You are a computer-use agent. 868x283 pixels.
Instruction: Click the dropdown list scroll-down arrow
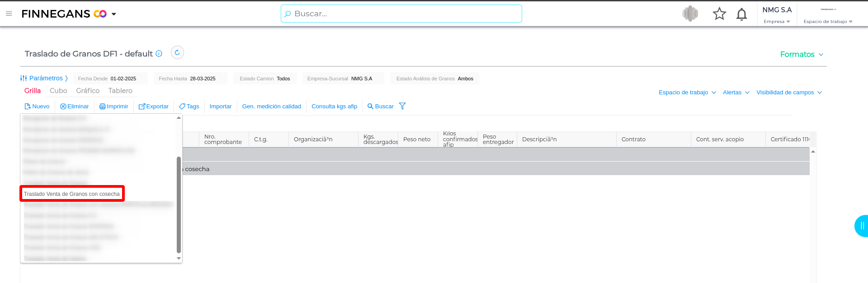click(x=179, y=258)
